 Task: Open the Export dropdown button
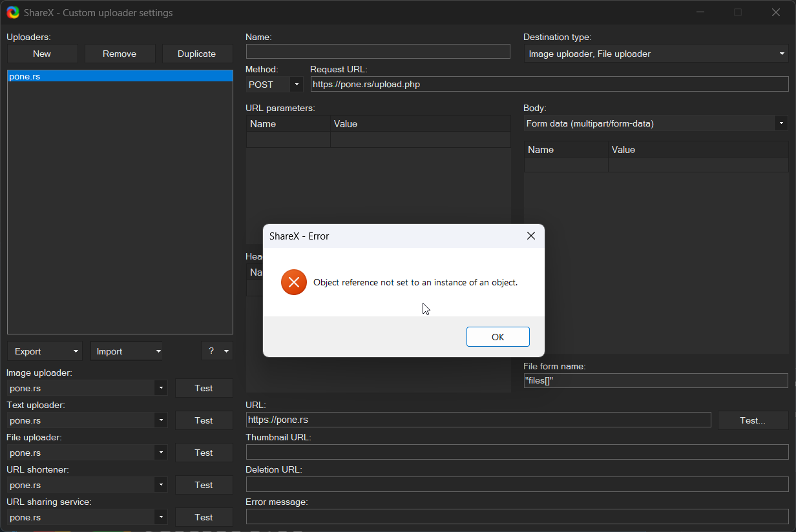(x=45, y=351)
